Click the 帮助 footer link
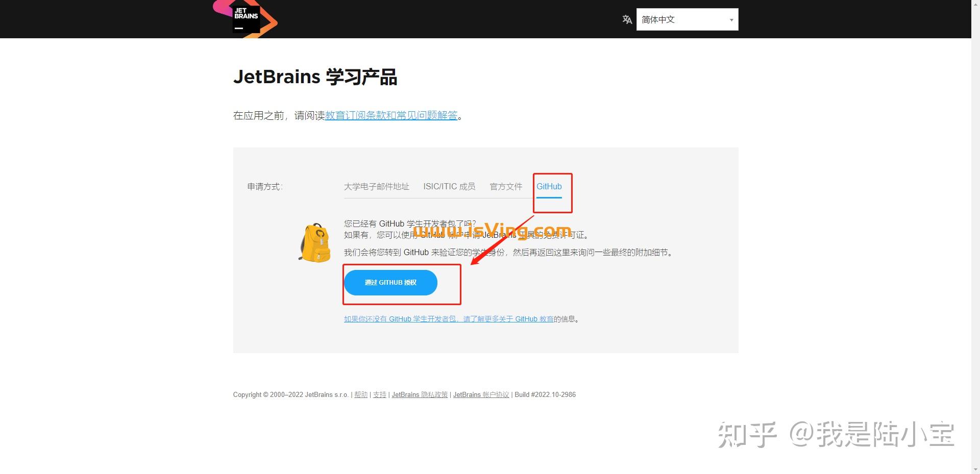 (360, 394)
